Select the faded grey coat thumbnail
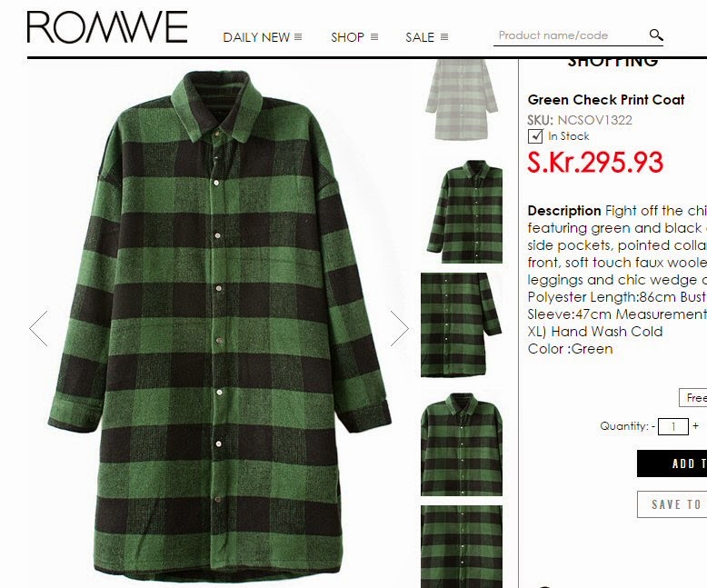 (x=462, y=100)
